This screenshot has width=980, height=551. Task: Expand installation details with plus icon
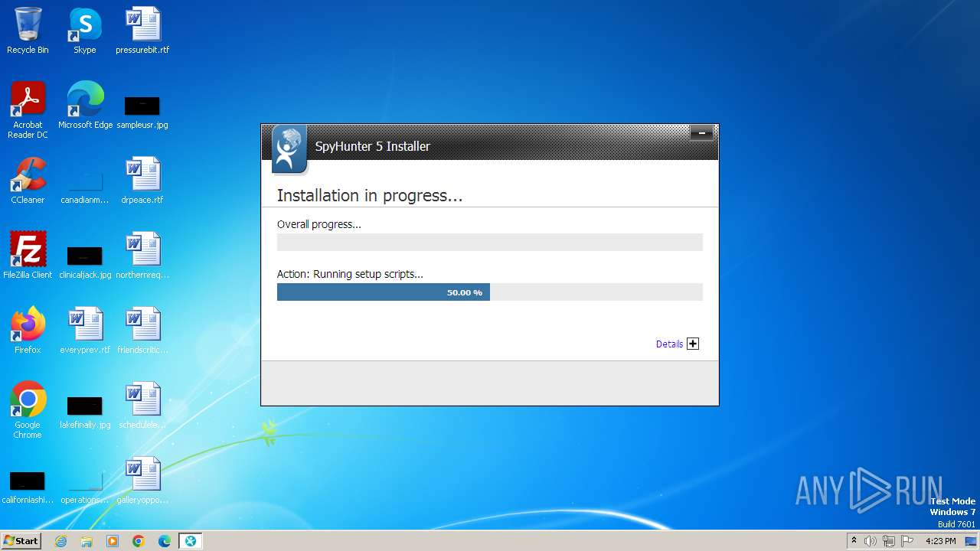693,344
